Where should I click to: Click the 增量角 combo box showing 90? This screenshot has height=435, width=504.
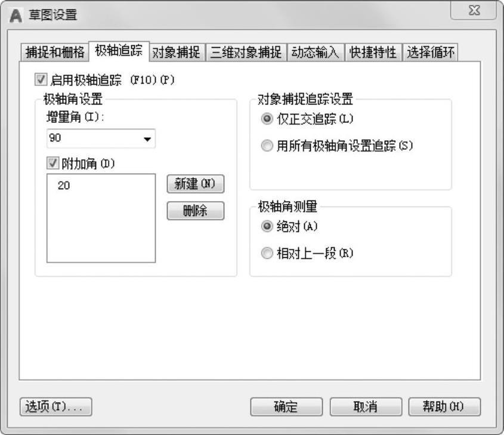[101, 138]
